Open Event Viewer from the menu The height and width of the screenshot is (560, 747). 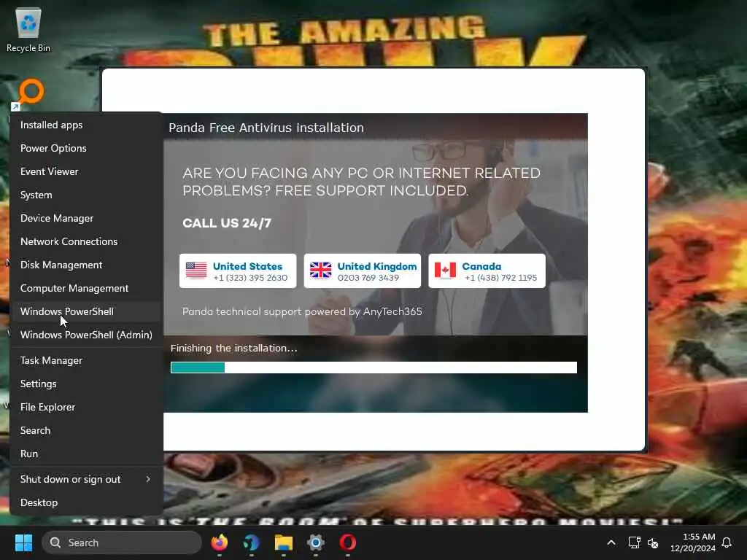point(86,171)
